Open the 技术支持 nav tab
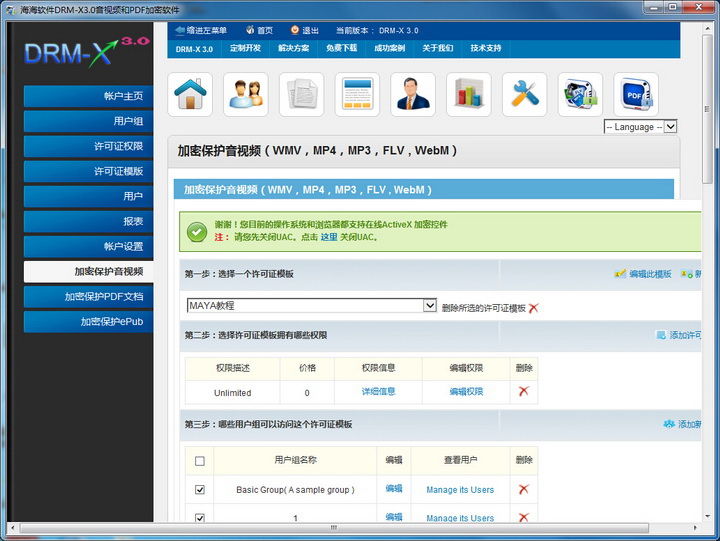Viewport: 720px width, 541px height. (486, 48)
